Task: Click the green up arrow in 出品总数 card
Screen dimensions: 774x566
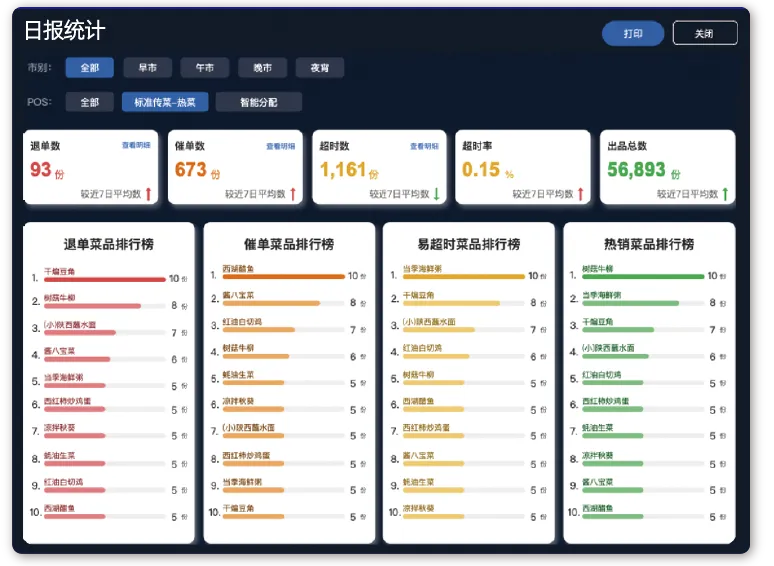Action: 725,194
